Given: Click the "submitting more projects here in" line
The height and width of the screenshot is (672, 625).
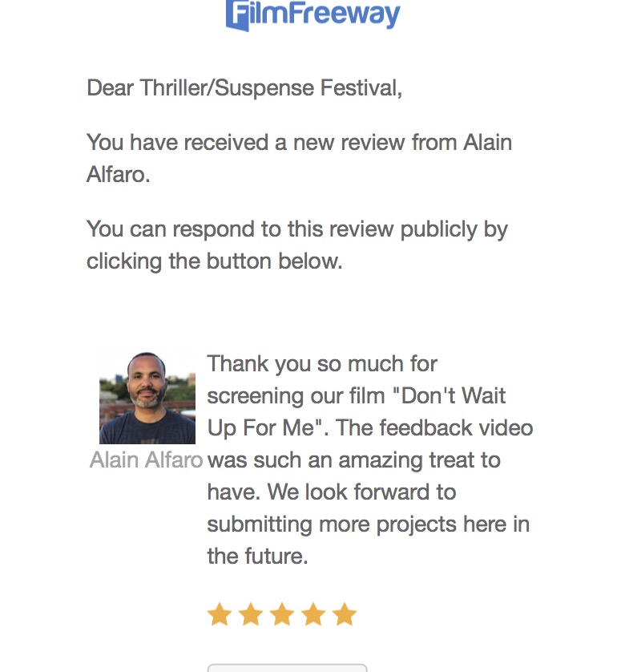Looking at the screenshot, I should [368, 524].
